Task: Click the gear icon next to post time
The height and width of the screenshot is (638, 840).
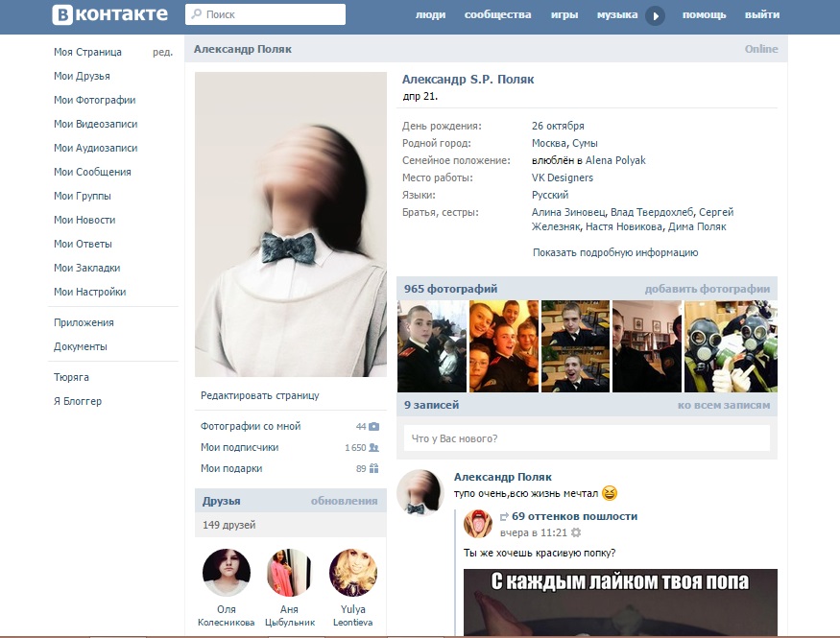Action: coord(576,532)
